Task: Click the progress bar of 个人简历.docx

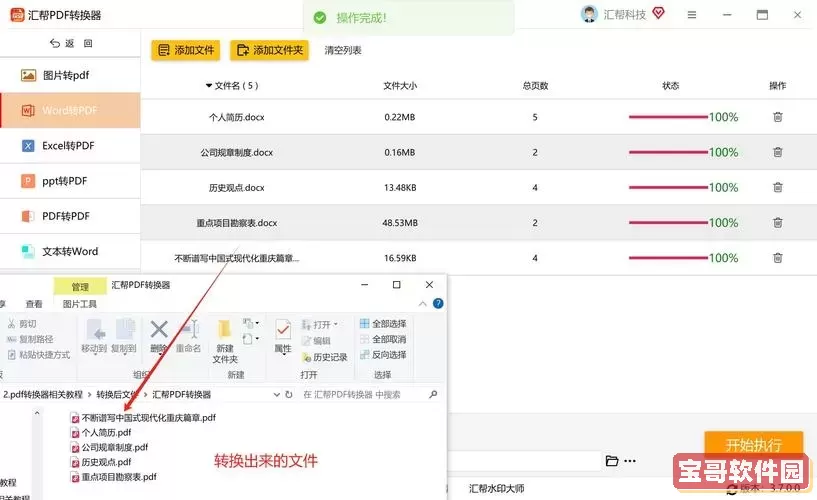Action: (668, 117)
